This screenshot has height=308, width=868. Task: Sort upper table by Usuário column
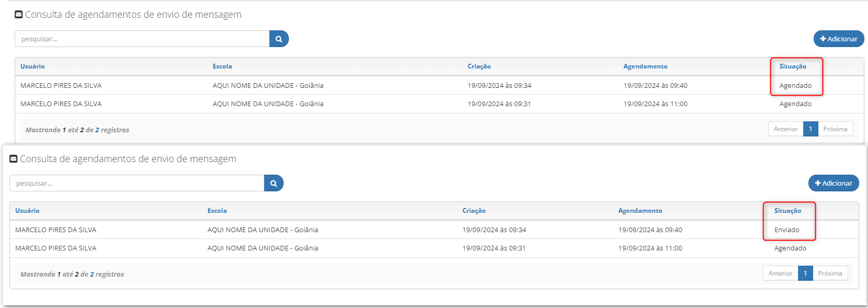pos(32,66)
